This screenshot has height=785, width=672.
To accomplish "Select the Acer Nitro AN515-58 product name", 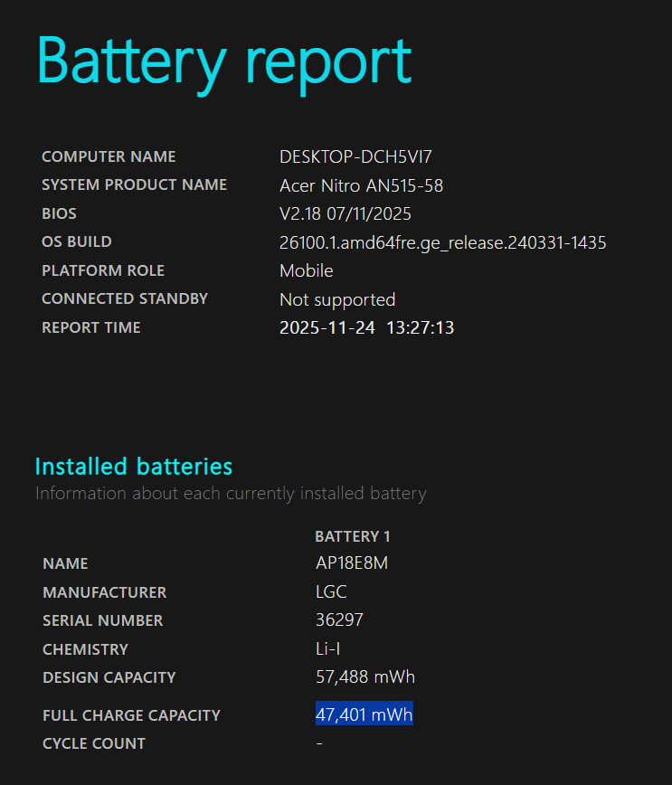I will pyautogui.click(x=361, y=186).
